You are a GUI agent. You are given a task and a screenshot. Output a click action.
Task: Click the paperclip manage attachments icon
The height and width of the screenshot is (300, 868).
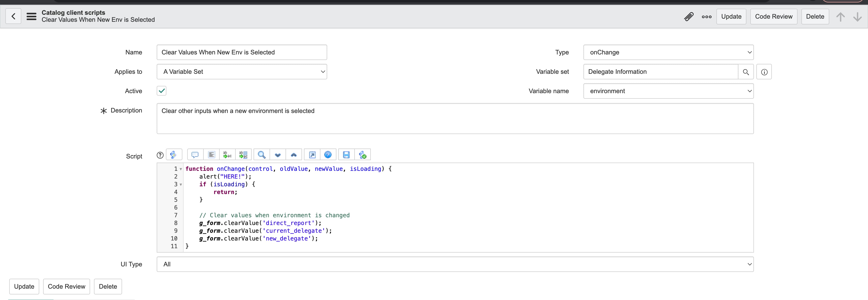(x=689, y=16)
